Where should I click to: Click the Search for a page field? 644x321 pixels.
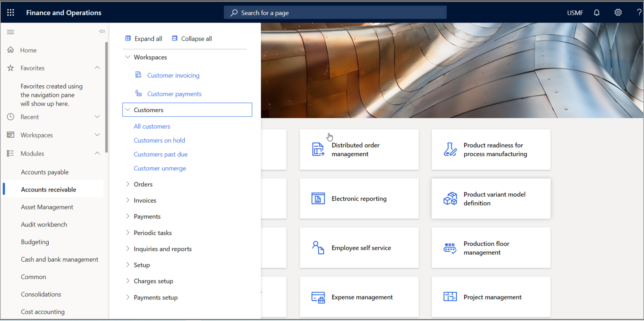tap(335, 12)
